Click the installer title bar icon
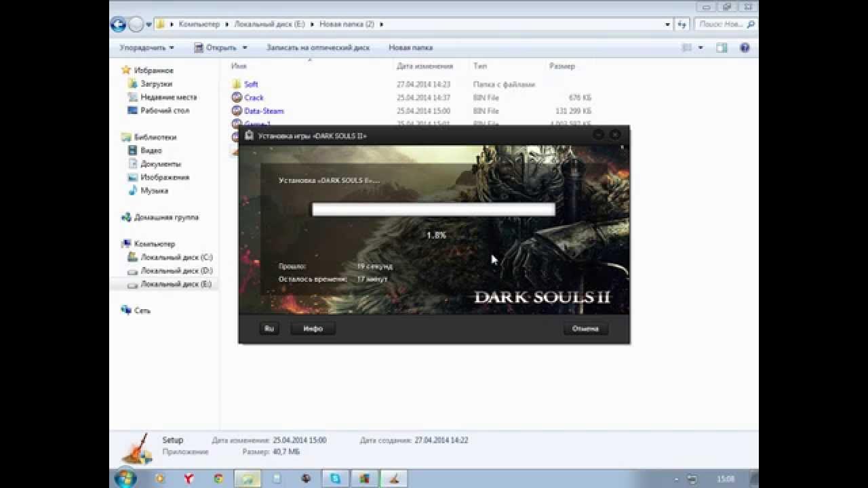Screen dimensions: 868x488 pyautogui.click(x=249, y=136)
